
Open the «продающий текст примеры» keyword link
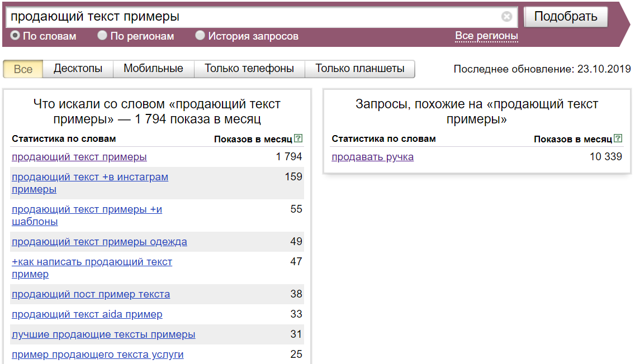(78, 156)
